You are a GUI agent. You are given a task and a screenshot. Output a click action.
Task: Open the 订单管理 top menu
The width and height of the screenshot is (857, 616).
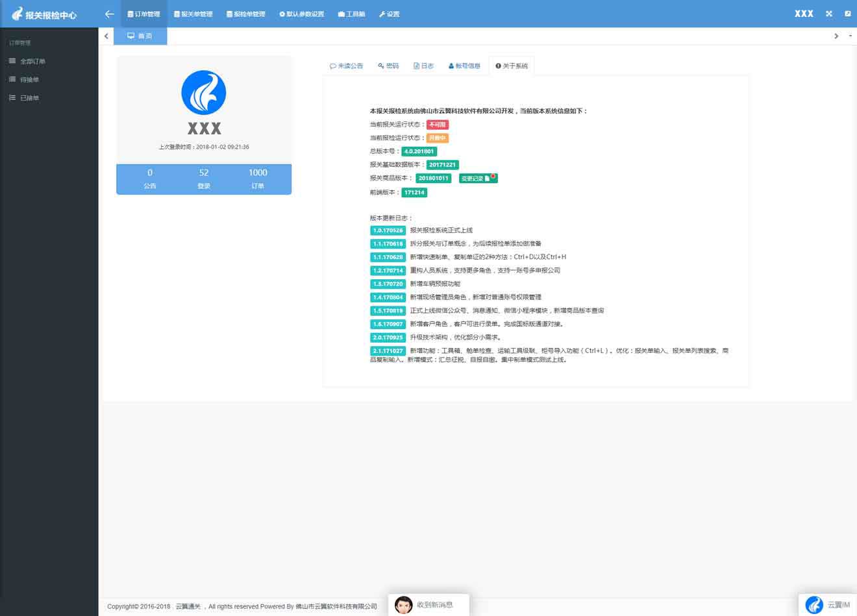click(x=143, y=14)
